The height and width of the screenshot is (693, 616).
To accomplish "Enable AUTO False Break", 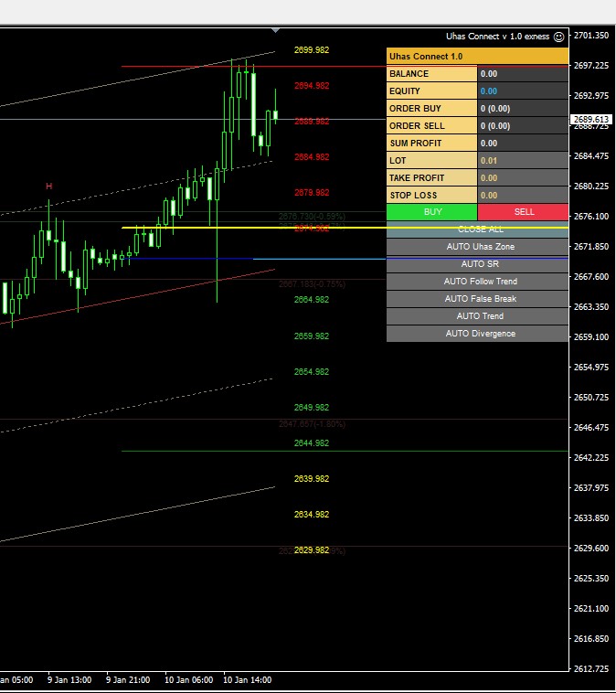I will [x=478, y=299].
